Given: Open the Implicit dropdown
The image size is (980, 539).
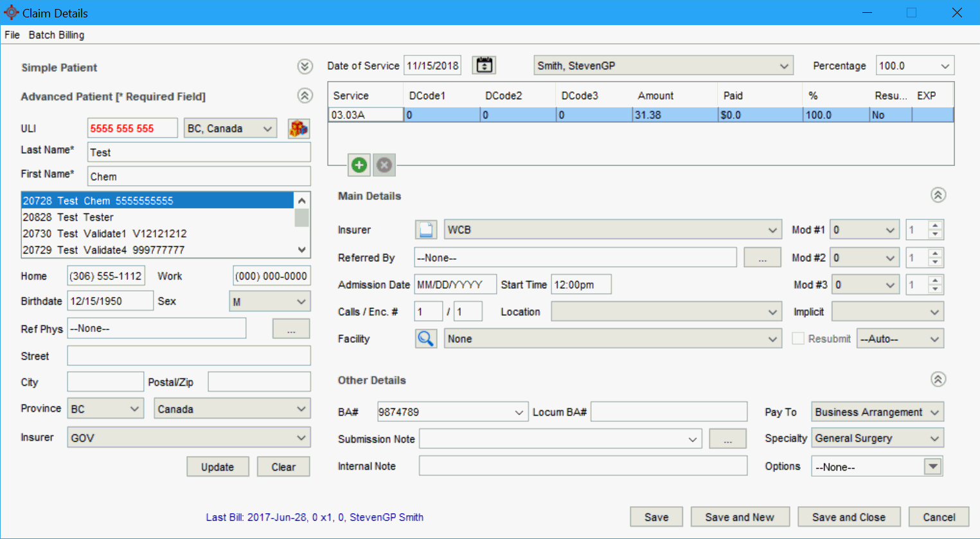Looking at the screenshot, I should 887,311.
